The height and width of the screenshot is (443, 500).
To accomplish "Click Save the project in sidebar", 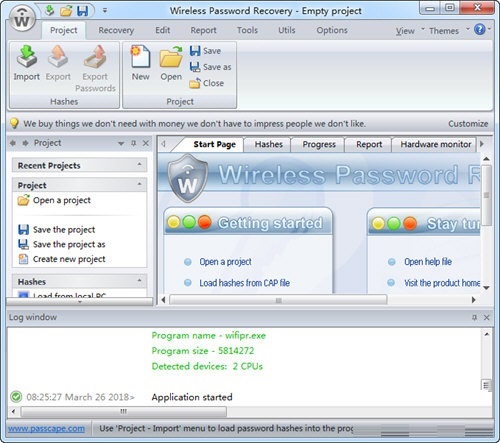I will point(56,230).
